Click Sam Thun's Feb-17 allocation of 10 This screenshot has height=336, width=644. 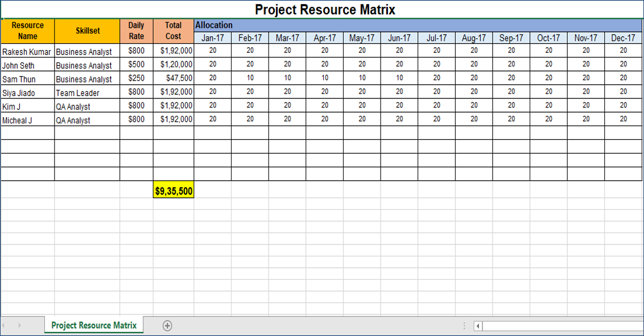point(250,78)
